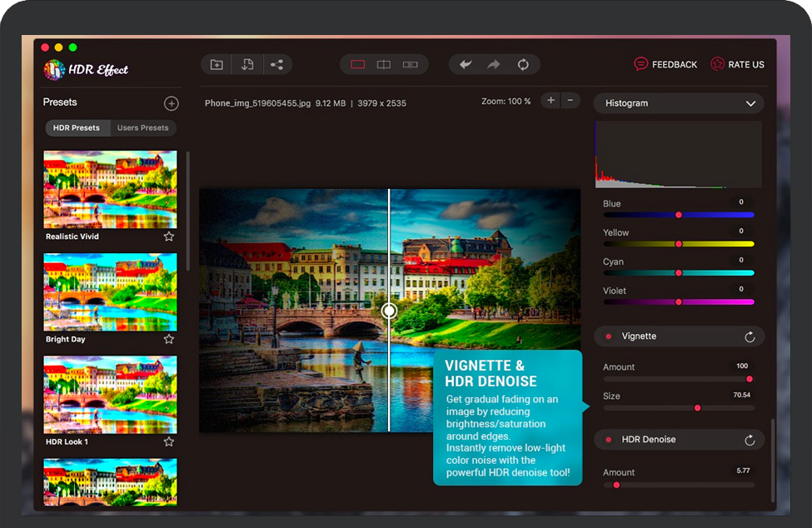The height and width of the screenshot is (528, 812).
Task: Add a new preset with plus icon
Action: point(171,103)
